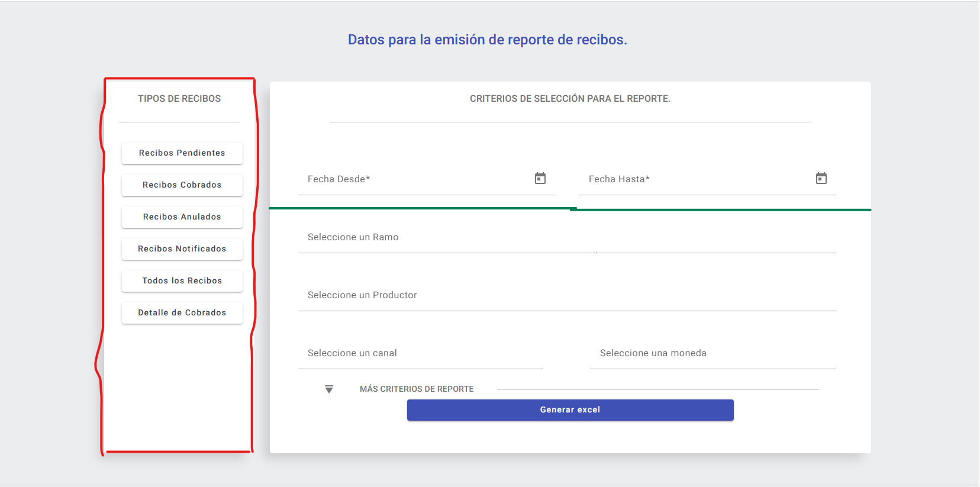Select Recibos Anulados in the sidebar
This screenshot has width=980, height=487.
(182, 217)
